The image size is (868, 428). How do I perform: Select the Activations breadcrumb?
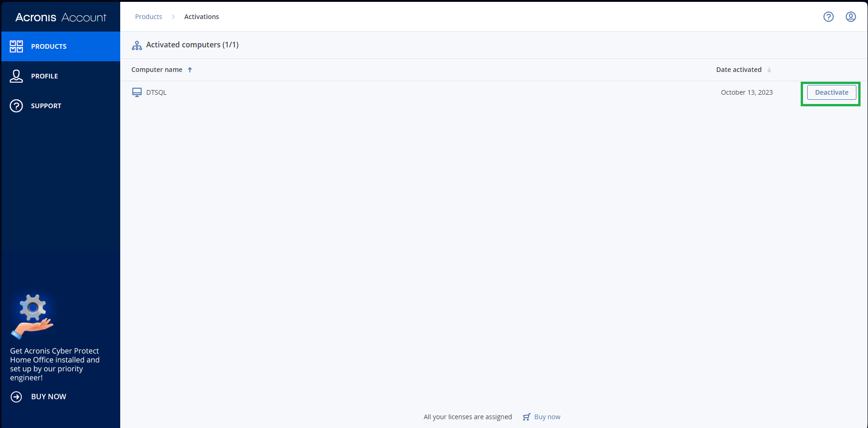[201, 17]
